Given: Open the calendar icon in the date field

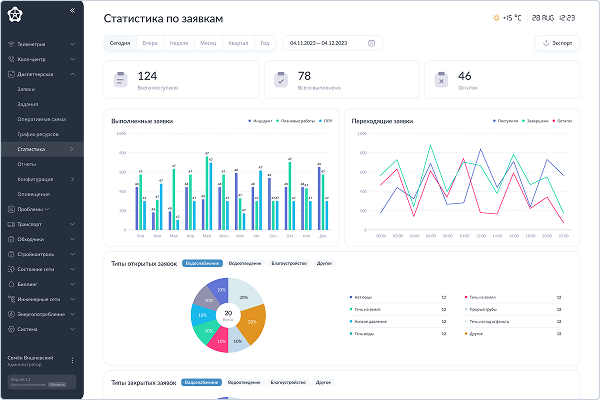Looking at the screenshot, I should click(371, 43).
